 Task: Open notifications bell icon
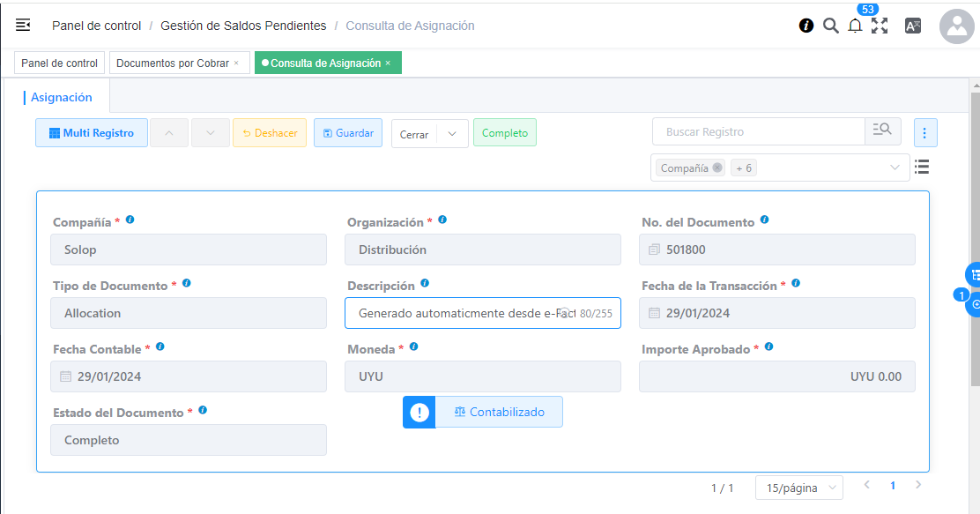855,26
